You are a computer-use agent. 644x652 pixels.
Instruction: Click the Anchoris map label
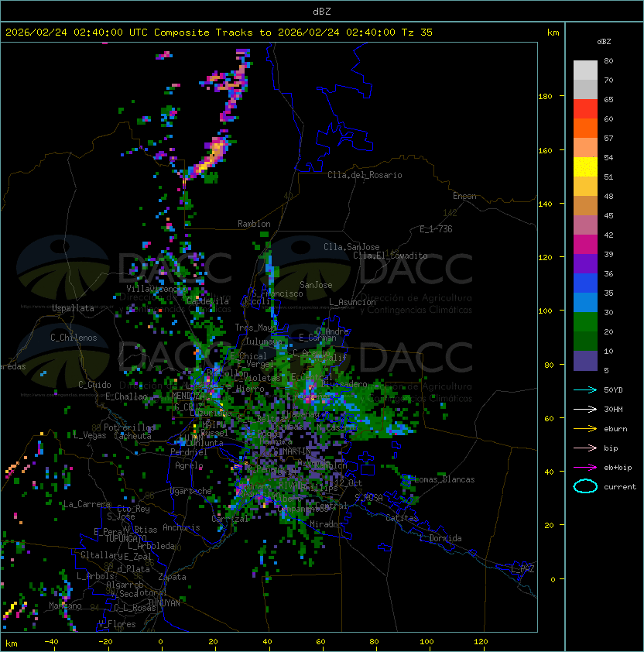point(181,527)
